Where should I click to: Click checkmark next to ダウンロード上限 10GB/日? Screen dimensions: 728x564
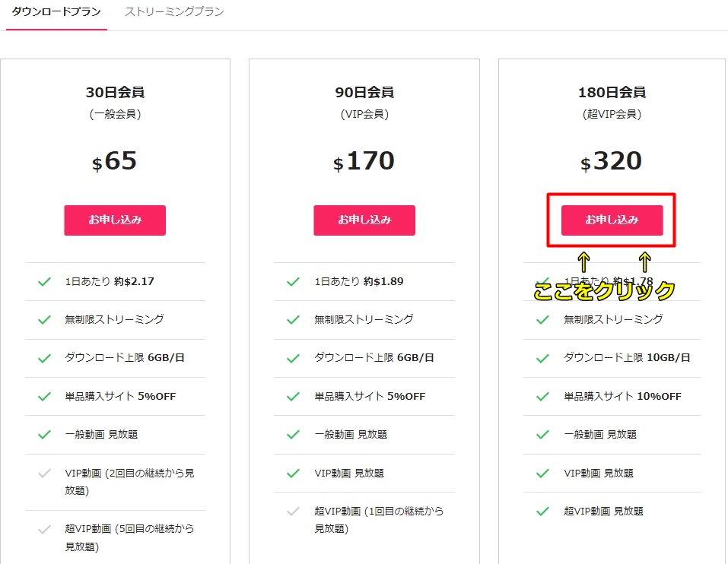pos(542,358)
